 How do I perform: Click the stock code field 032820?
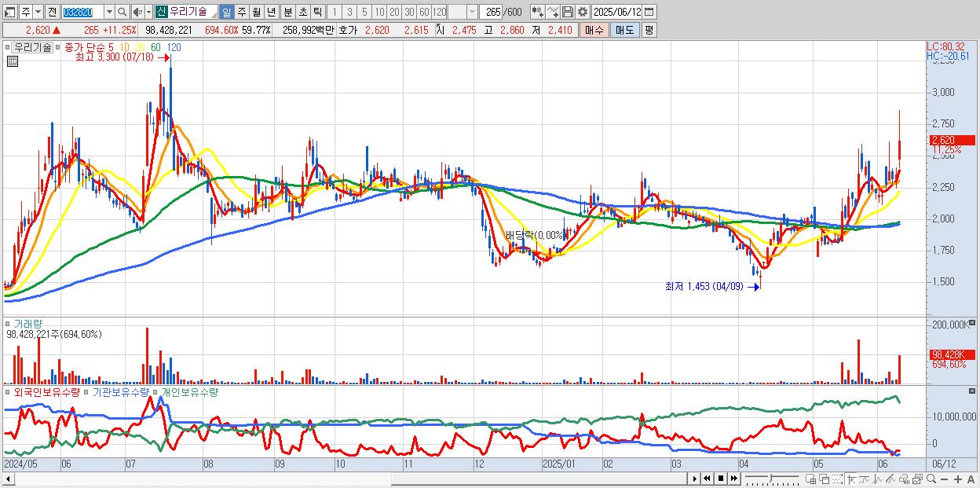point(83,12)
